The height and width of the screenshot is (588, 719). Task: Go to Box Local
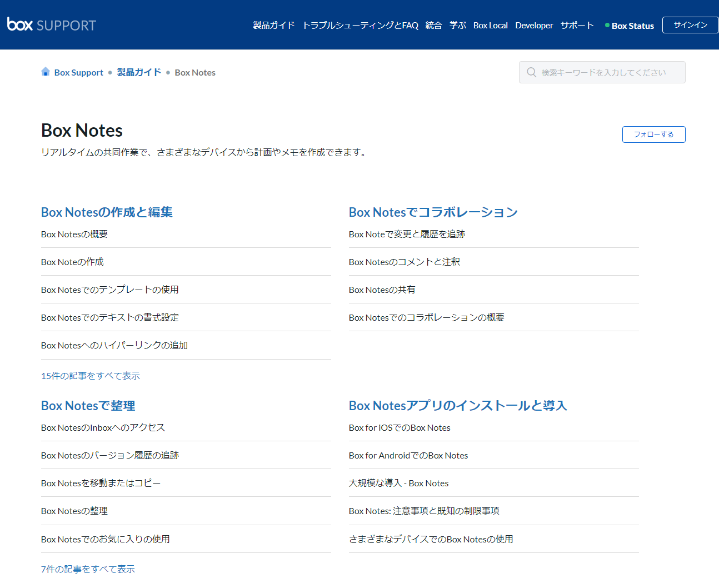tap(491, 25)
